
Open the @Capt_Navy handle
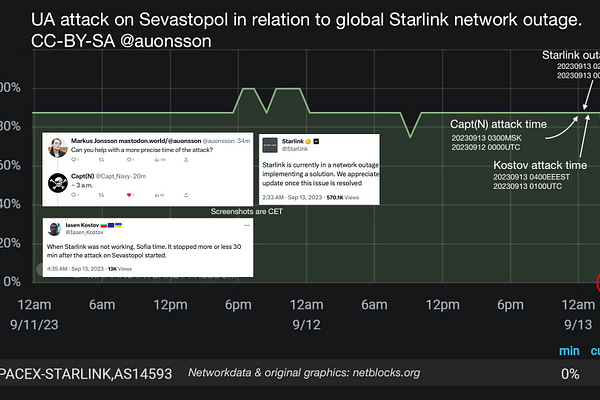113,176
